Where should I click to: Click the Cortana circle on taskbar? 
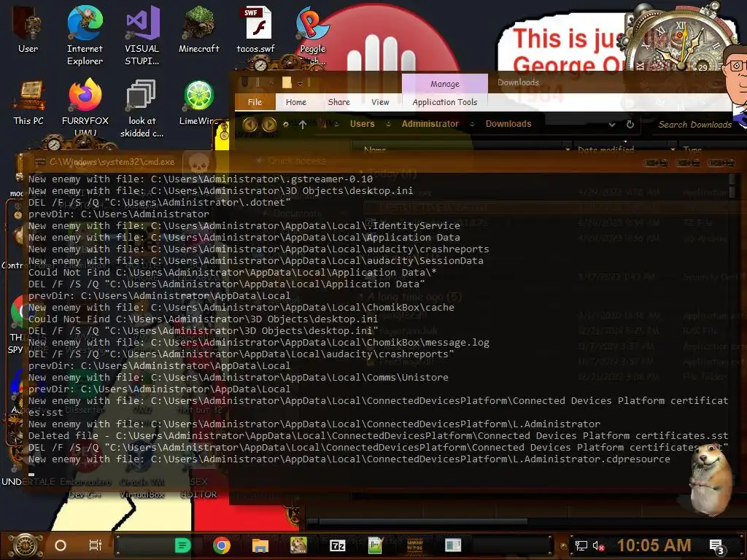(61, 545)
